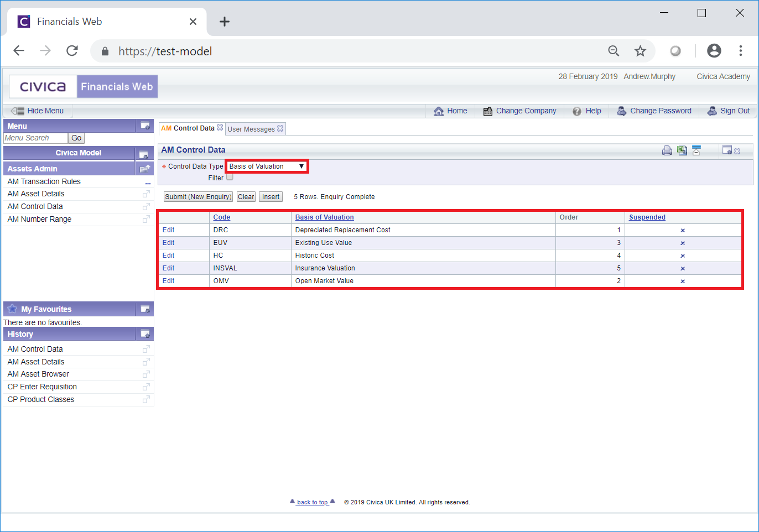Image resolution: width=759 pixels, height=532 pixels.
Task: Sort by the Suspended column header
Action: coord(647,217)
